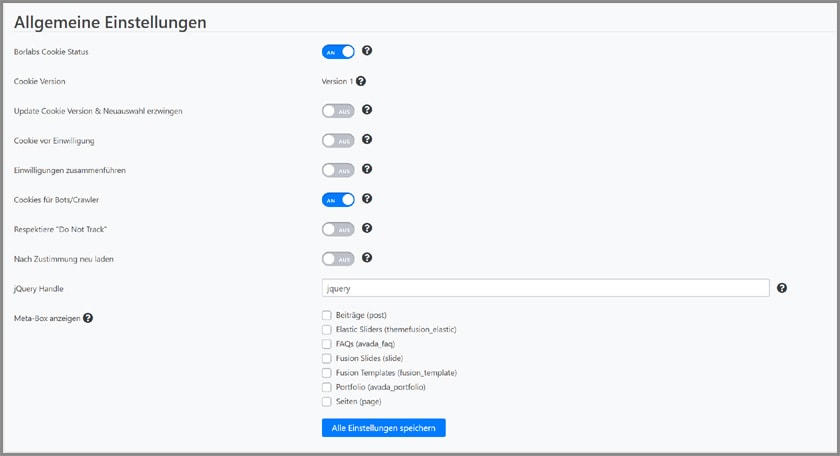Open help icon next to jQuery Handle field

click(x=782, y=288)
